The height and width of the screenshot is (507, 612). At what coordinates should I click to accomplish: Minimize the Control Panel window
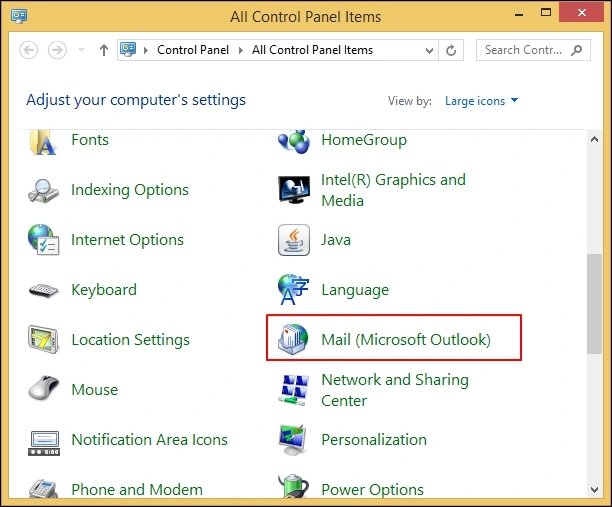click(519, 14)
